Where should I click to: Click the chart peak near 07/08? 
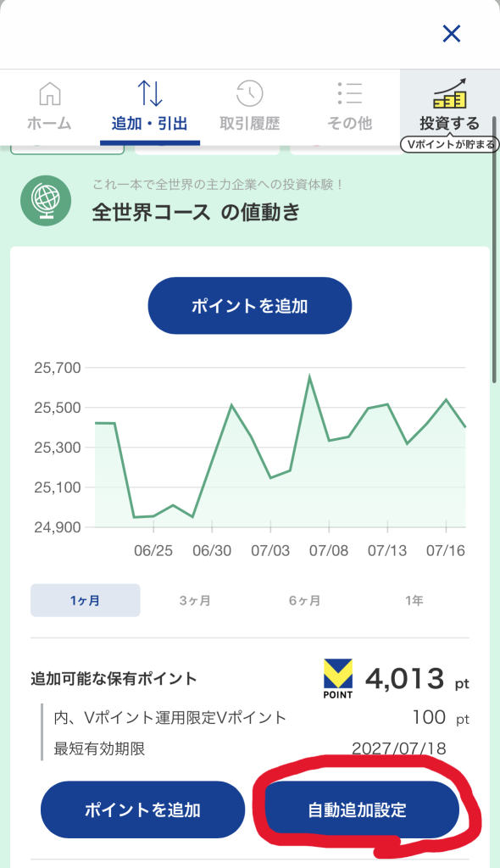pyautogui.click(x=309, y=376)
